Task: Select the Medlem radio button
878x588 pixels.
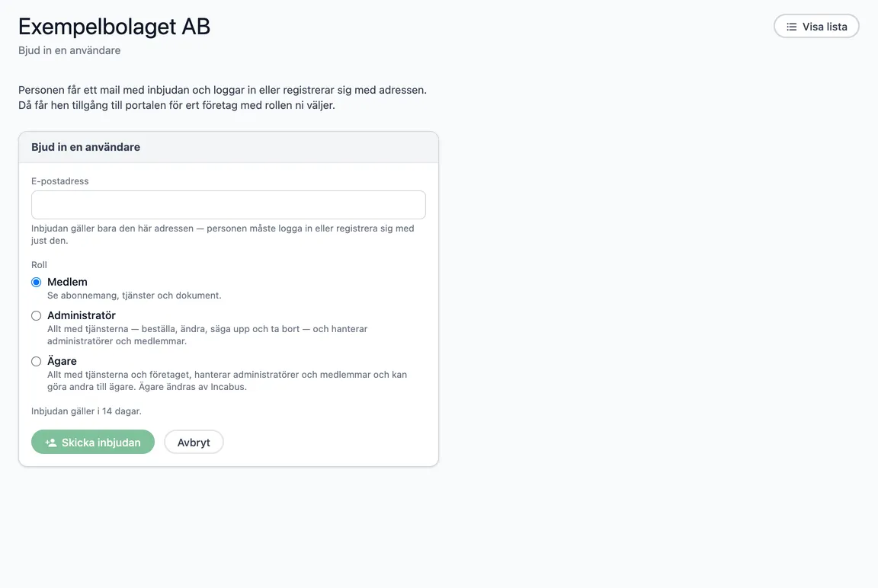Action: point(37,282)
